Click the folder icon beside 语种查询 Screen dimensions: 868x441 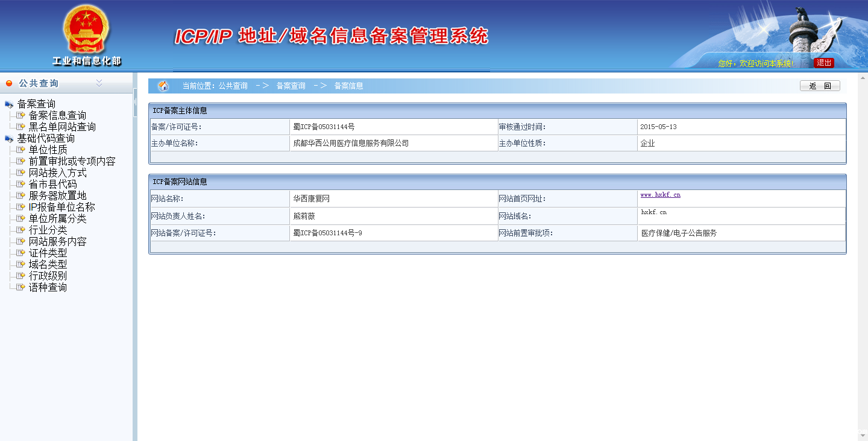pos(21,288)
